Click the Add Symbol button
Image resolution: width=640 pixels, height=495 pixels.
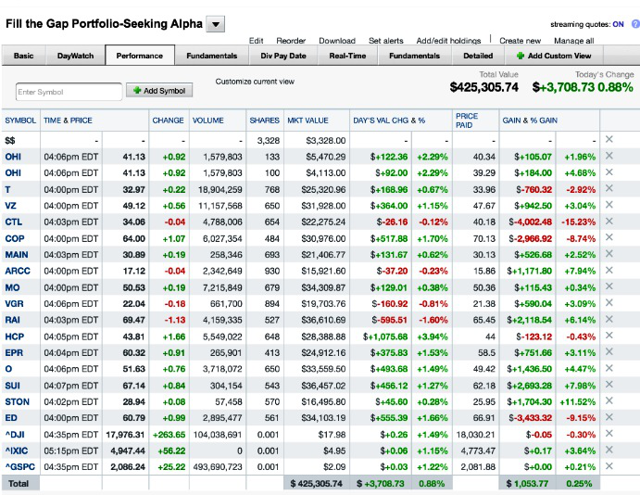[159, 91]
